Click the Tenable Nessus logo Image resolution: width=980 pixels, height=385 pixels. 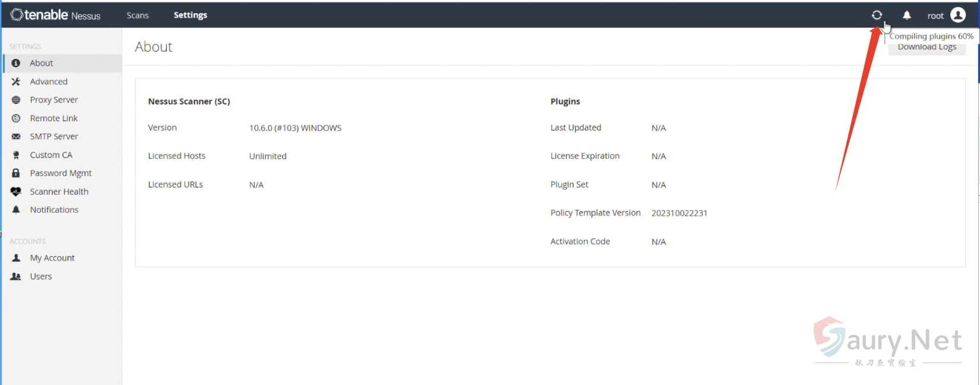(x=56, y=15)
